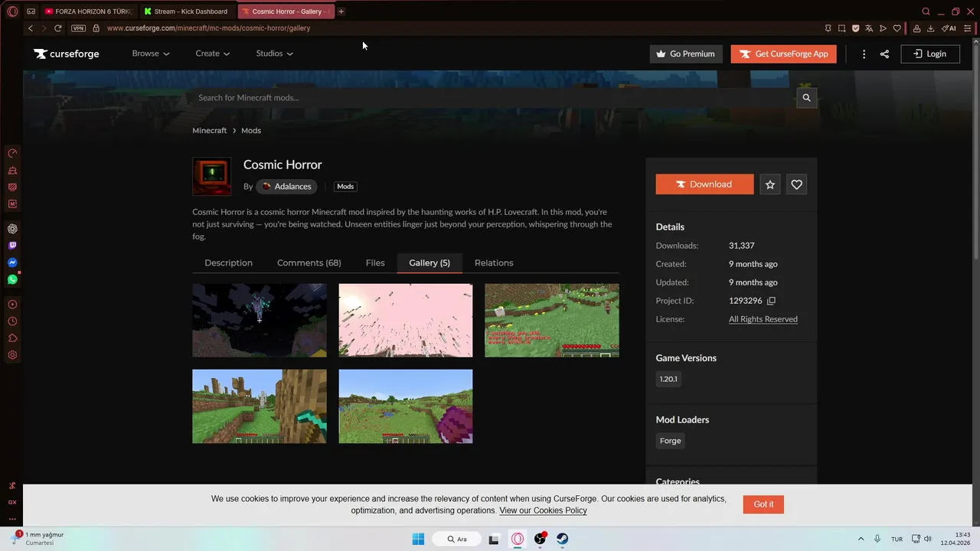Open sidebar settings gear
The width and height of the screenshot is (980, 551).
(12, 355)
